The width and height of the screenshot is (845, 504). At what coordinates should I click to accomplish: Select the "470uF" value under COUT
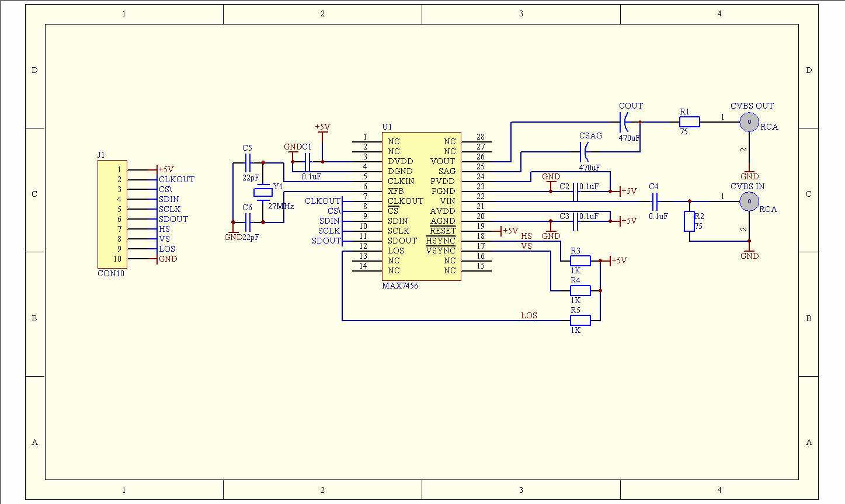click(x=630, y=138)
